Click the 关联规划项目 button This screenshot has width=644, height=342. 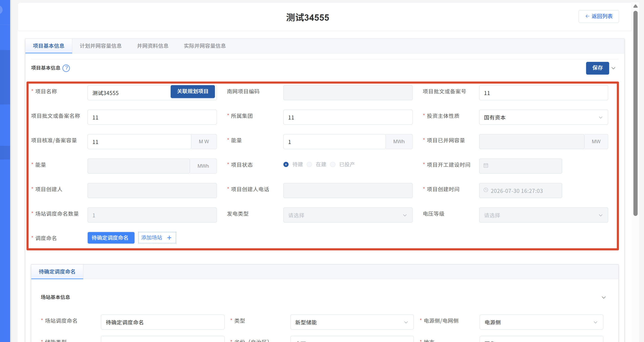pos(193,91)
